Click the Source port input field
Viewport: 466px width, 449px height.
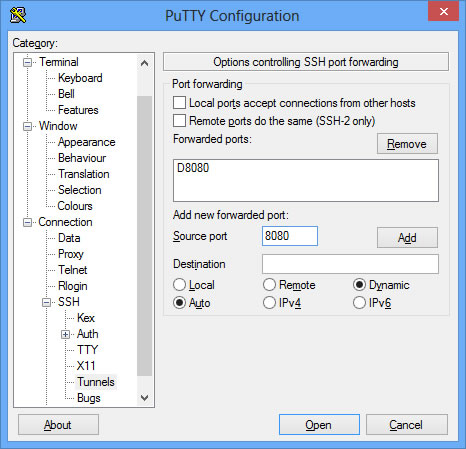[290, 236]
